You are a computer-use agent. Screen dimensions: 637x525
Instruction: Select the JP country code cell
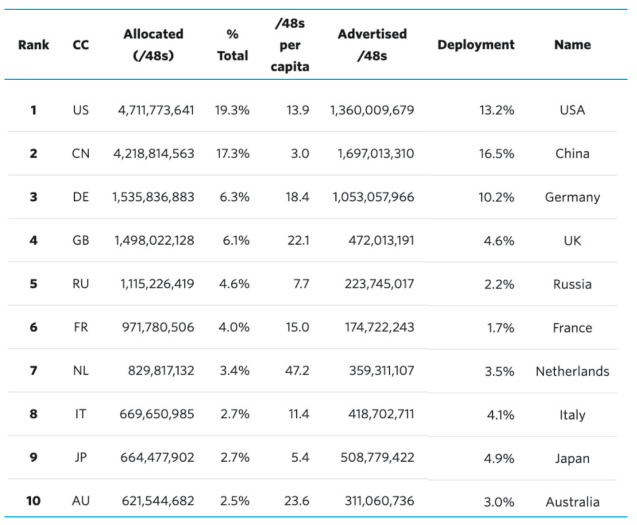(x=80, y=458)
